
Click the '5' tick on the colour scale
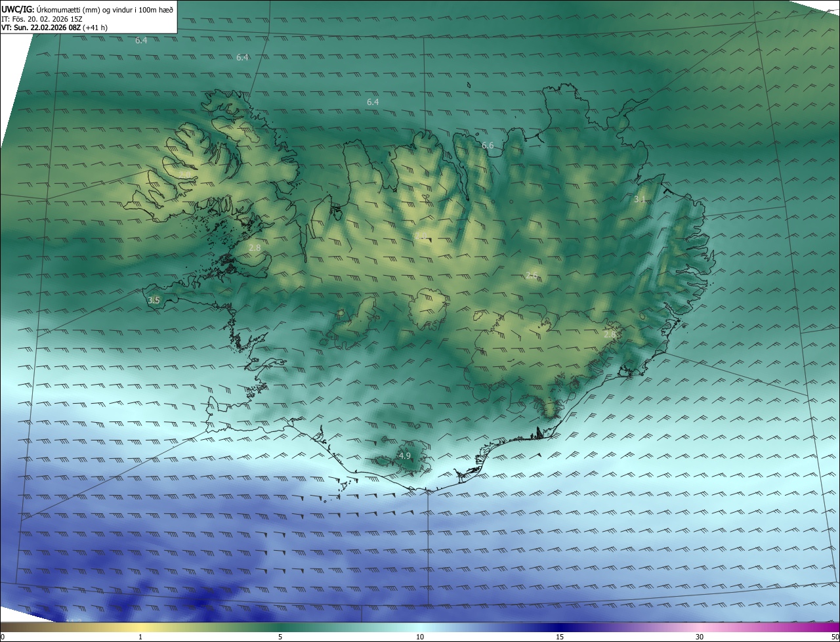tap(280, 637)
